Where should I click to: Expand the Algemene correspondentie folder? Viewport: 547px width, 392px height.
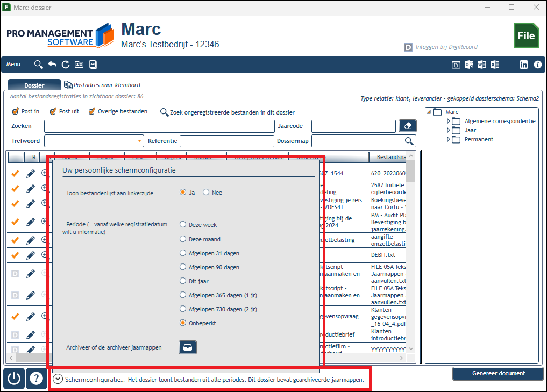449,121
